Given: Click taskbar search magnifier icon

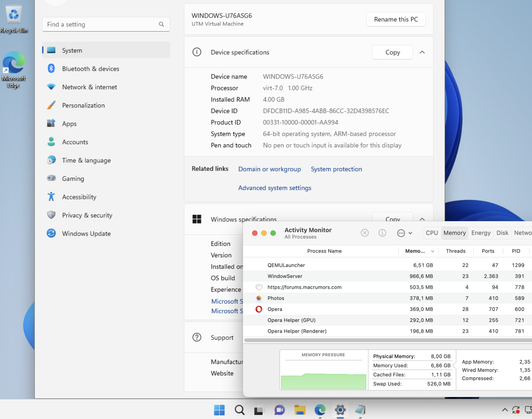Looking at the screenshot, I should coord(239,410).
